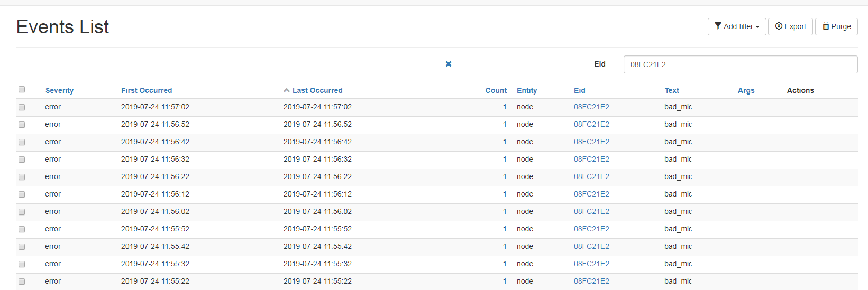Open Eid 08FC21E2 link in 11:55:22 row
868x290 pixels.
pyautogui.click(x=591, y=281)
